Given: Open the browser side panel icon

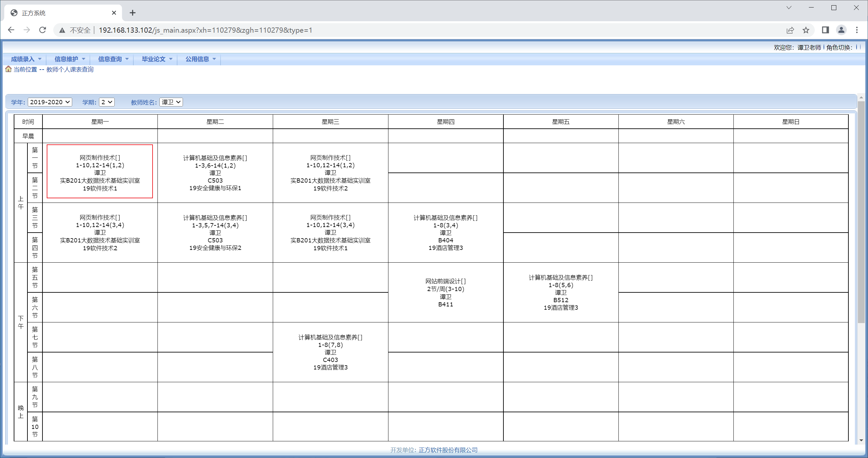Looking at the screenshot, I should pyautogui.click(x=825, y=30).
